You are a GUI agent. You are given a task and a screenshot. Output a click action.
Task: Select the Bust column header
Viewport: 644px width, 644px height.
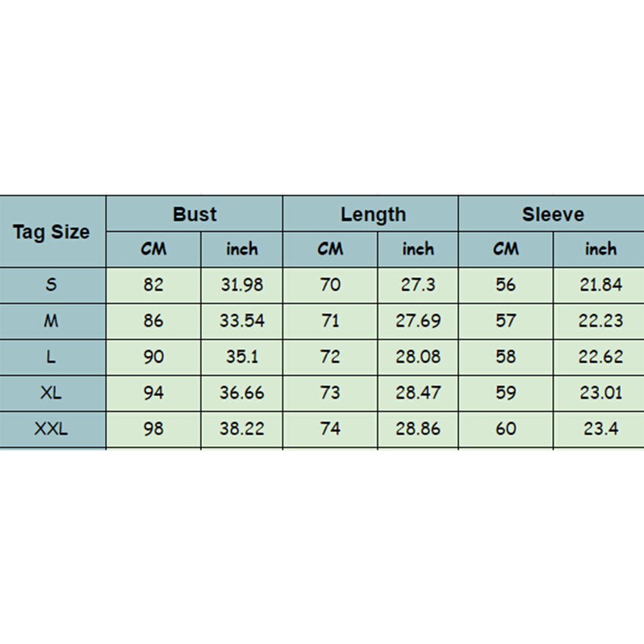[x=194, y=214]
